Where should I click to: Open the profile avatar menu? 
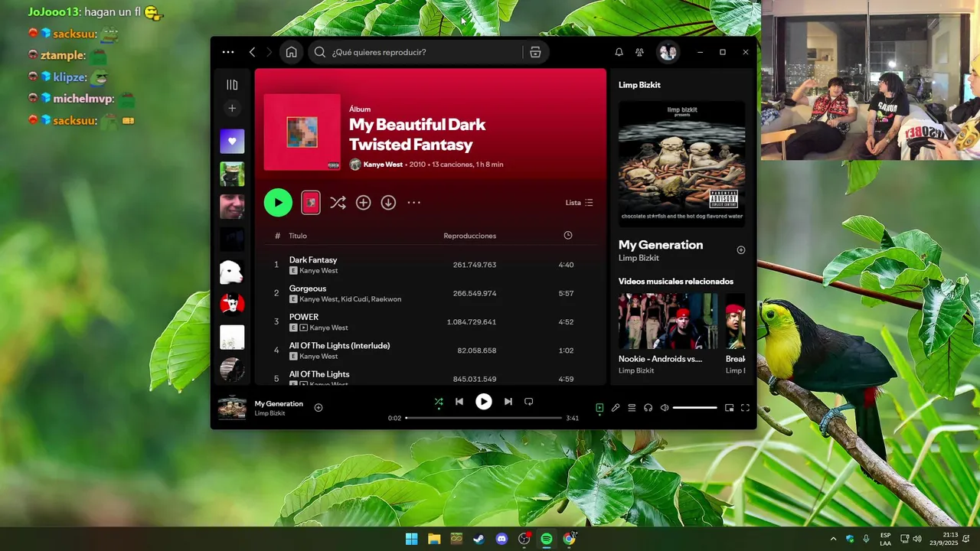pos(668,52)
